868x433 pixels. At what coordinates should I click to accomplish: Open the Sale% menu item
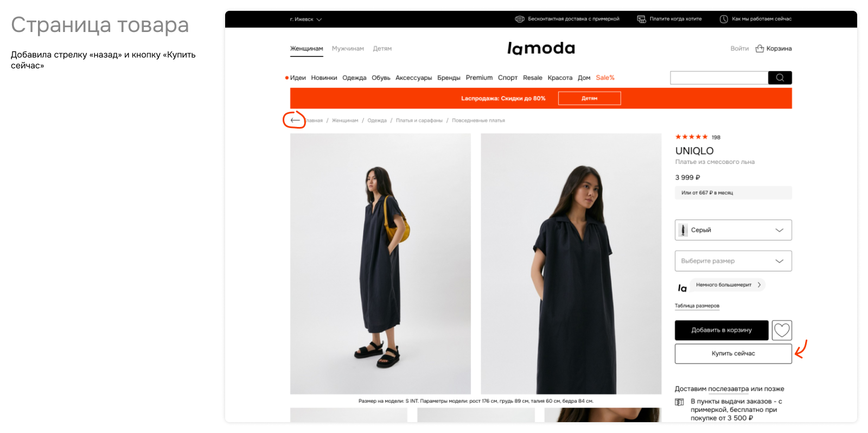[x=605, y=78]
